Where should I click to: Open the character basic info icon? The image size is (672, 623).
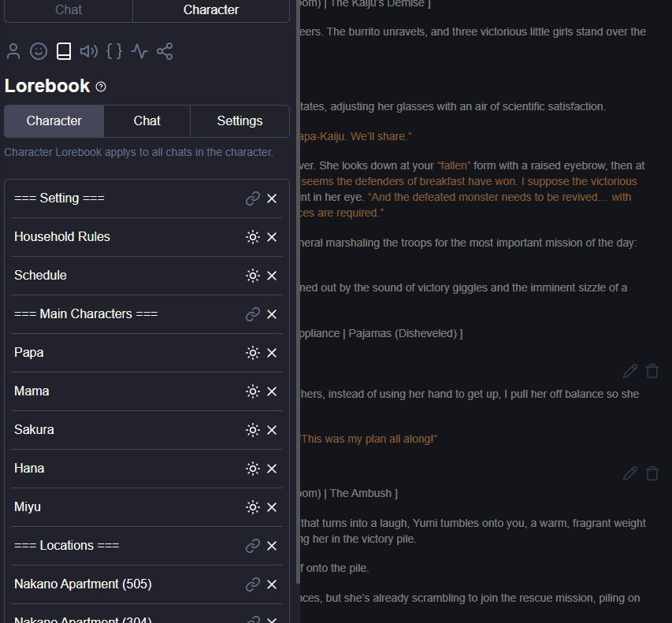tap(13, 51)
